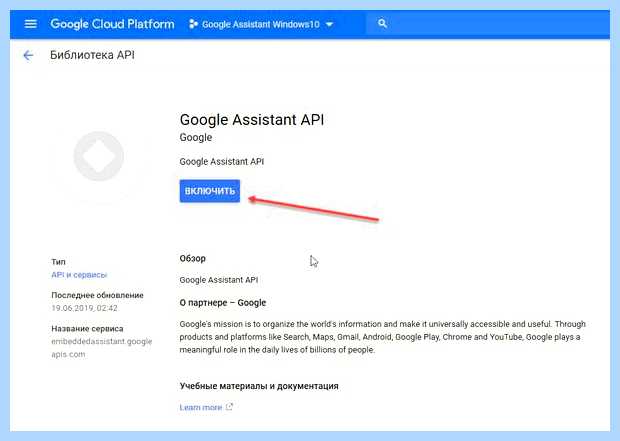620x441 pixels.
Task: Click the 19.06.2019 last update date
Action: (84, 308)
